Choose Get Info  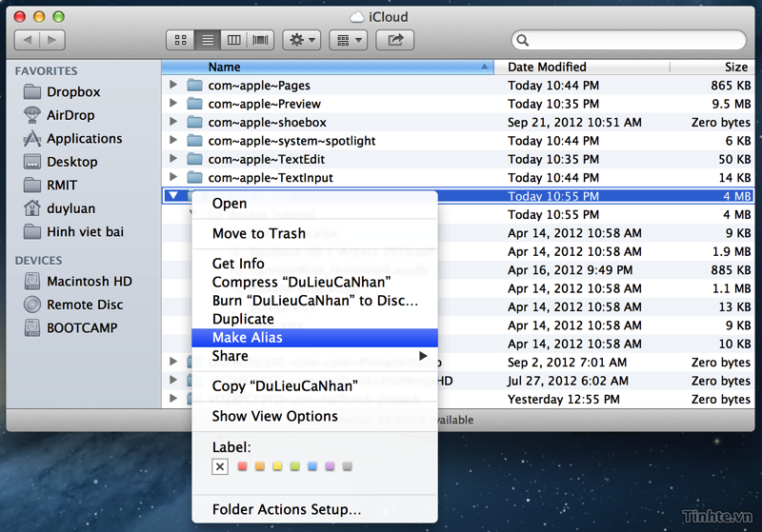[x=315, y=263]
